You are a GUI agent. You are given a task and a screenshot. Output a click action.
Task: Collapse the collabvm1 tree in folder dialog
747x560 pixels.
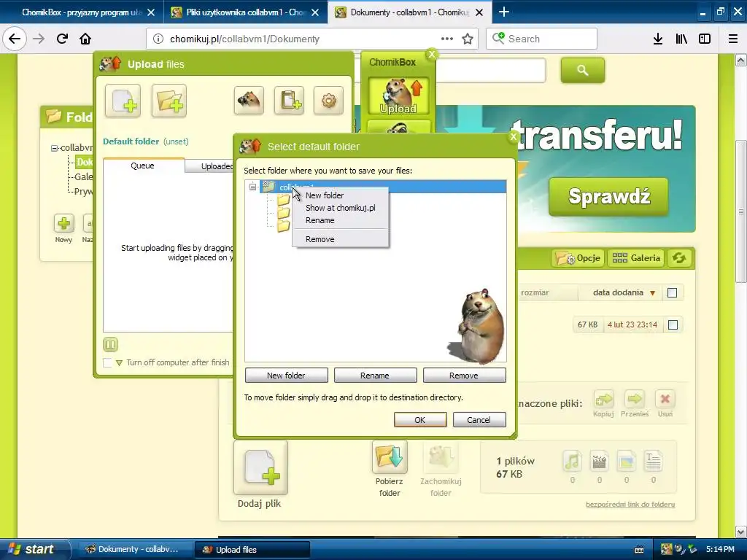(x=253, y=187)
